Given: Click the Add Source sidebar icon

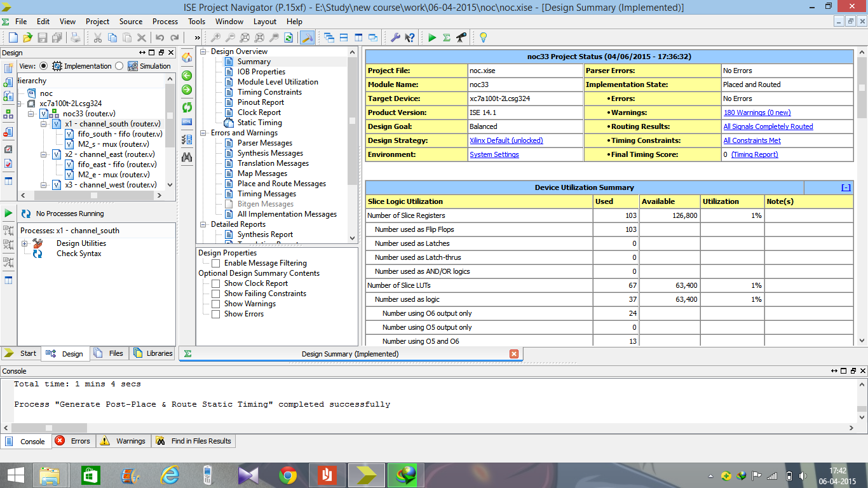Looking at the screenshot, I should [8, 83].
